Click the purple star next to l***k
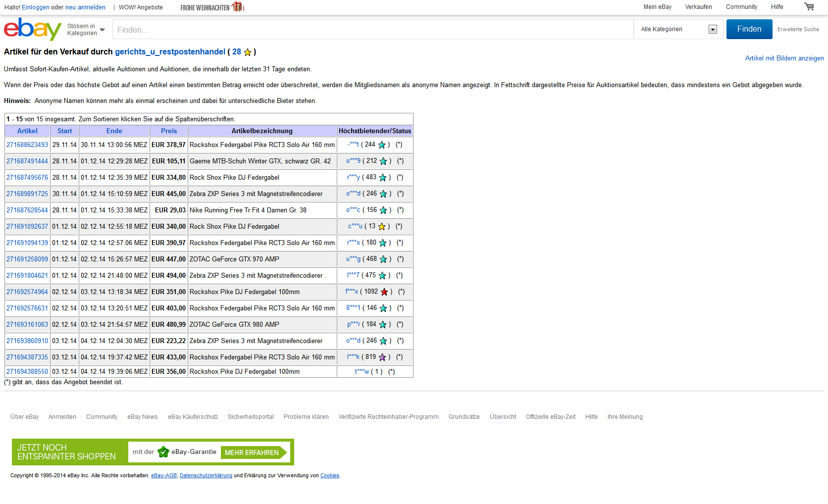The image size is (828, 504). (x=382, y=357)
